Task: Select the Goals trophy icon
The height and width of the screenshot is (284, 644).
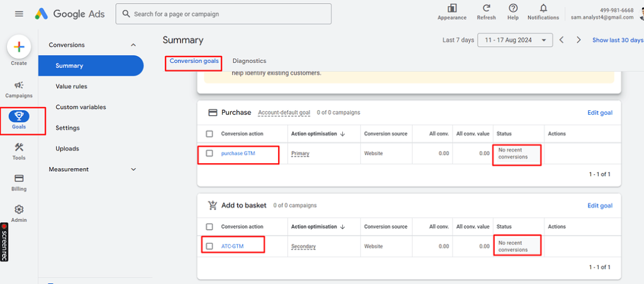Action: 19,116
